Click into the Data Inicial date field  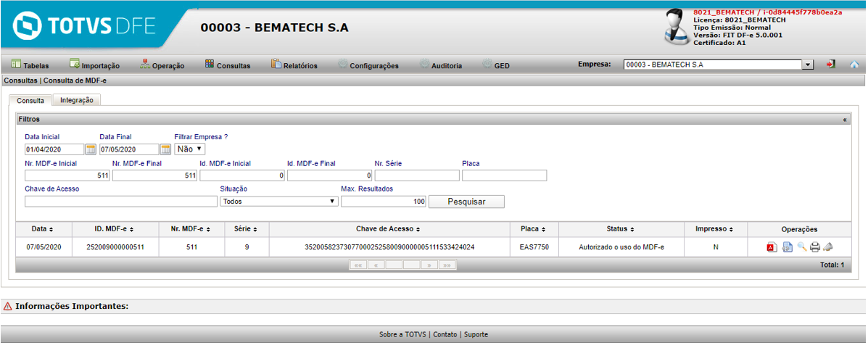(x=54, y=149)
